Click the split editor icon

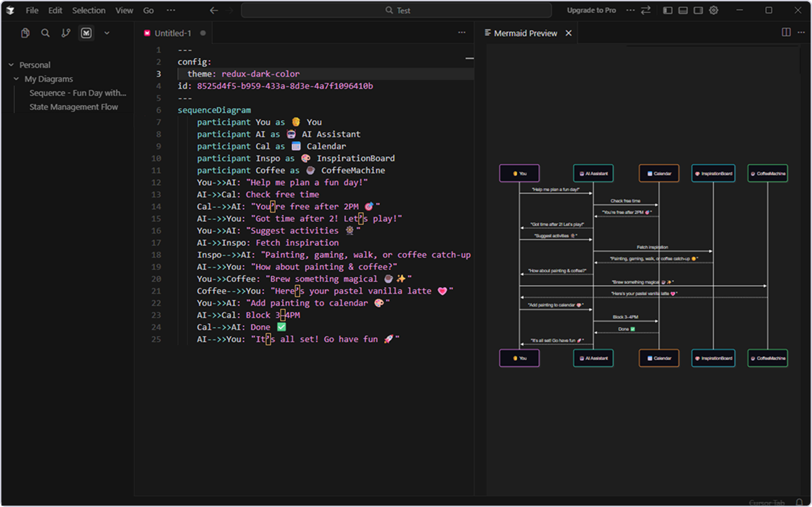pyautogui.click(x=785, y=33)
